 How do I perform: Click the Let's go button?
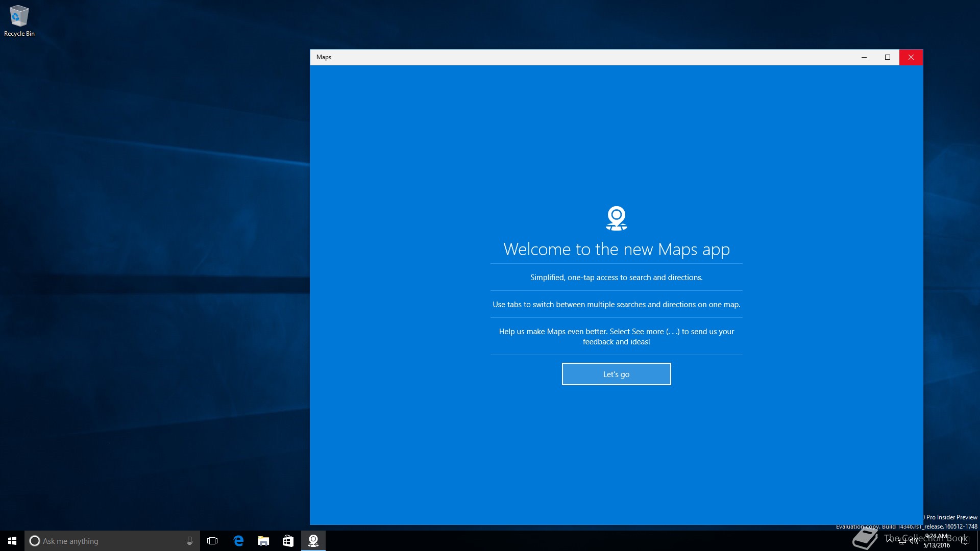click(616, 374)
